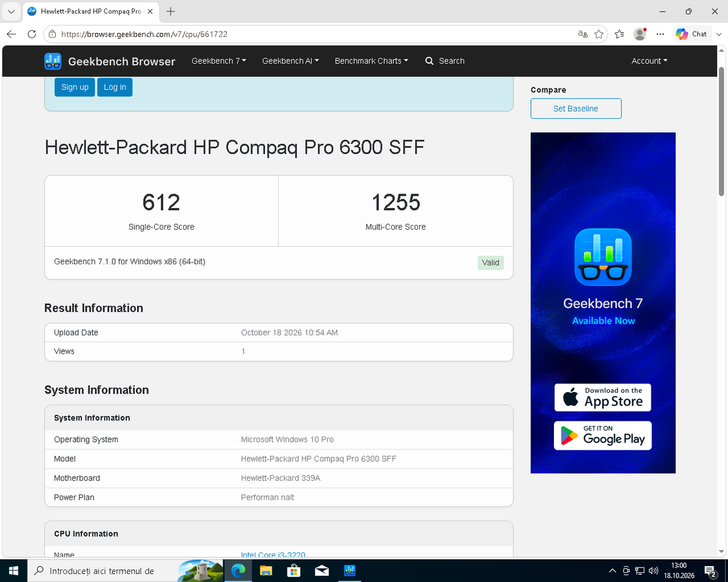Click the Valid status badge
Viewport: 728px width, 582px height.
point(490,263)
